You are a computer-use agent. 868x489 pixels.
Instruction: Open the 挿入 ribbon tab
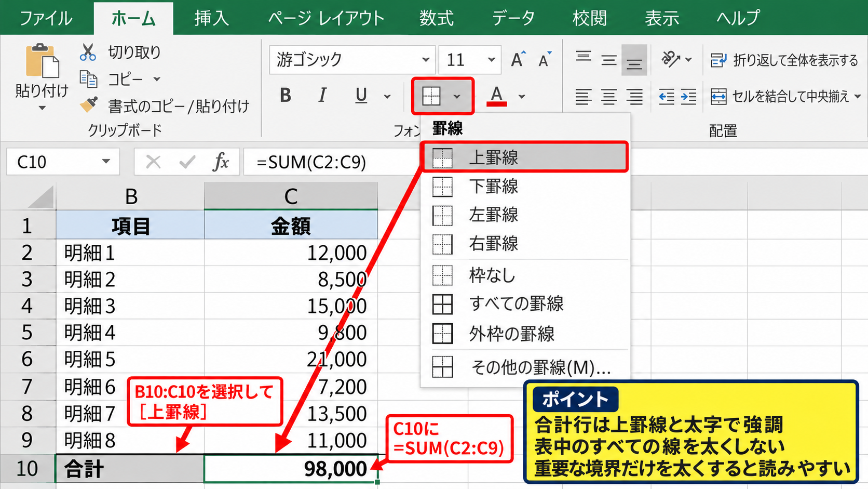[211, 18]
